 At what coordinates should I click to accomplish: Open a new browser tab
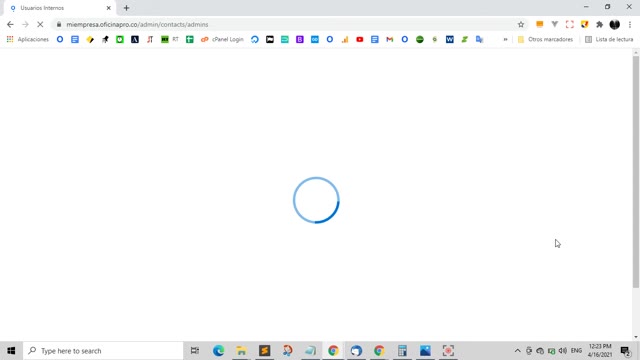(x=126, y=8)
